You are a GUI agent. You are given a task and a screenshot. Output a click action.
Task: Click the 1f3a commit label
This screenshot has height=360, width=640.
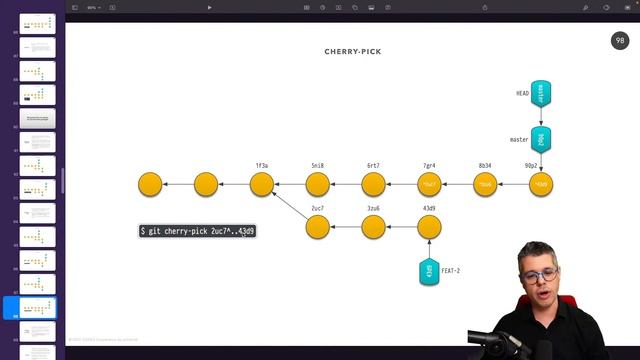pos(262,166)
